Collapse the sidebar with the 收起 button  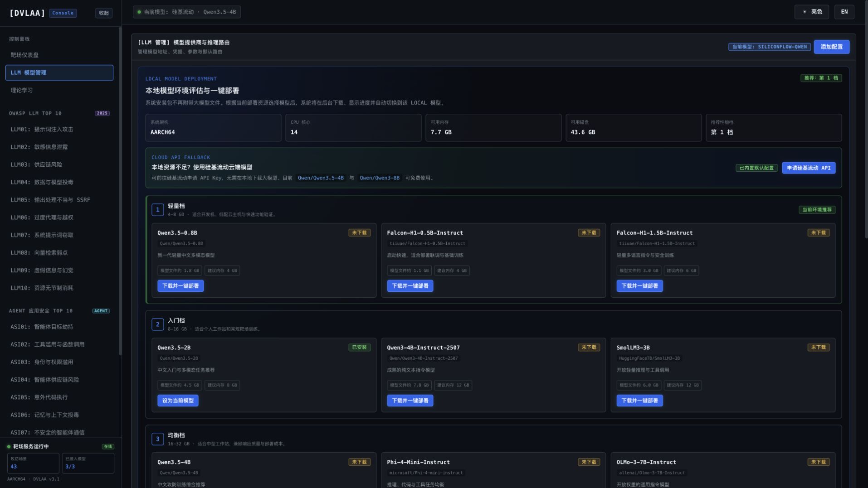pyautogui.click(x=104, y=13)
